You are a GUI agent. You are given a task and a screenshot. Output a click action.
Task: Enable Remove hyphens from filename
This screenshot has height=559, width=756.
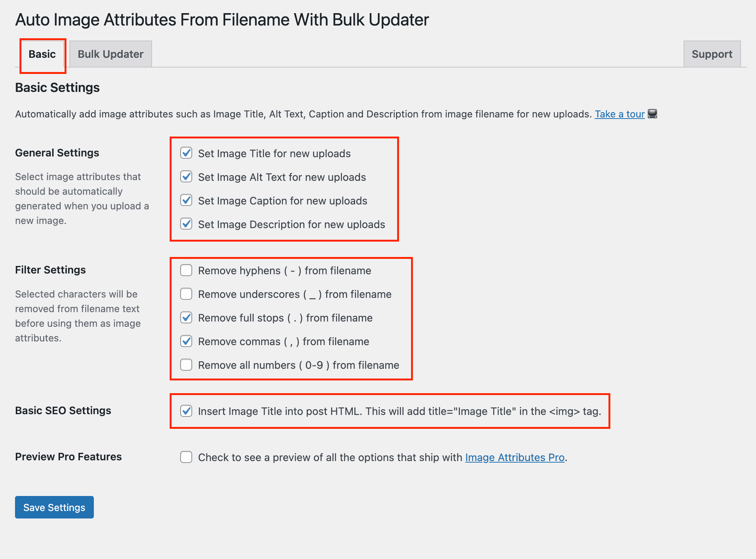(x=186, y=270)
